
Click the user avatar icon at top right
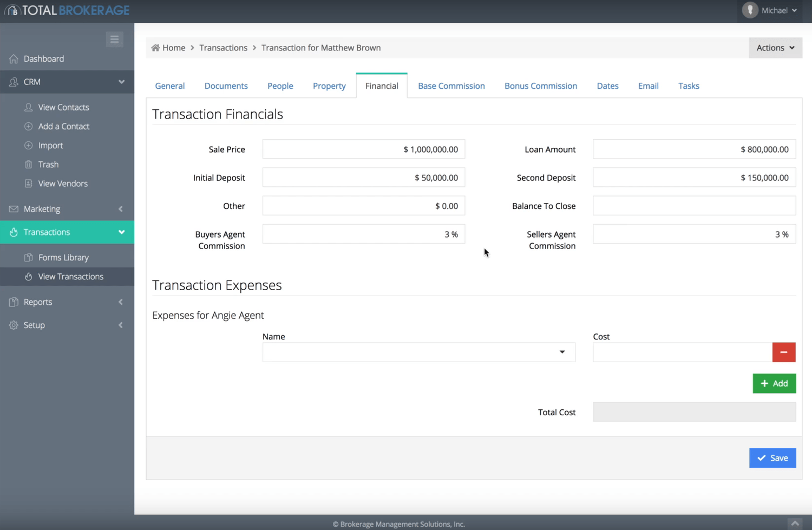tap(750, 10)
